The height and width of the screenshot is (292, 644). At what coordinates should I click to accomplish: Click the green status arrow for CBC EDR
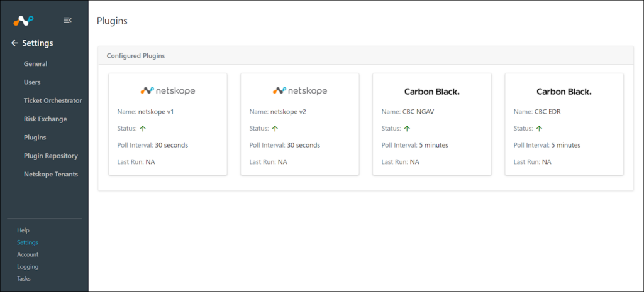539,128
